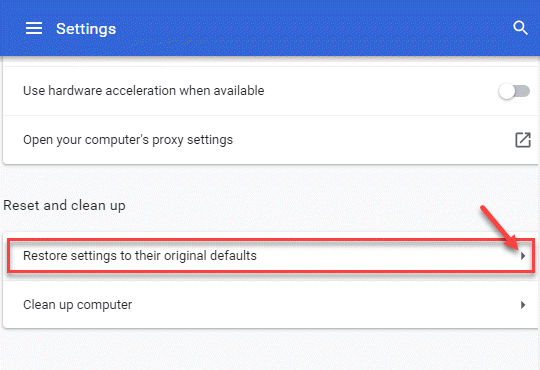
Task: Click the white knob of the acceleration switch
Action: click(507, 91)
